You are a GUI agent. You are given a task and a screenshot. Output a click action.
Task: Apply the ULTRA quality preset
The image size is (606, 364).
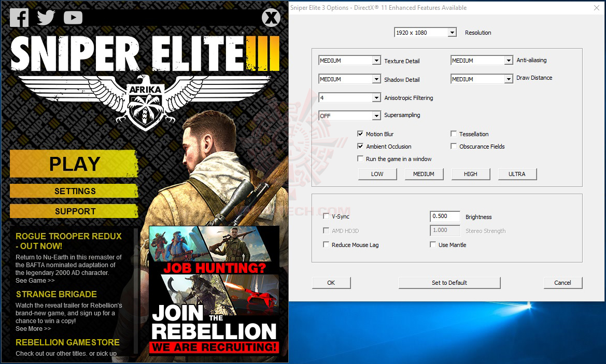pos(517,174)
